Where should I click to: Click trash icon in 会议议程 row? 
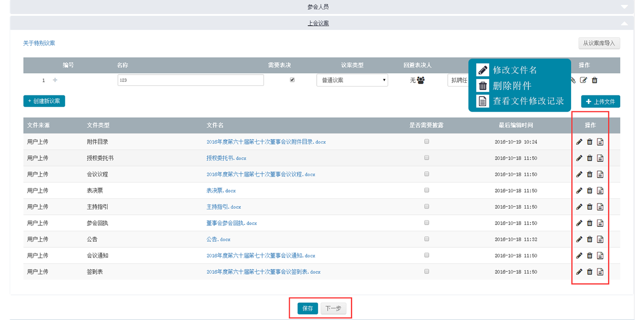click(x=590, y=174)
